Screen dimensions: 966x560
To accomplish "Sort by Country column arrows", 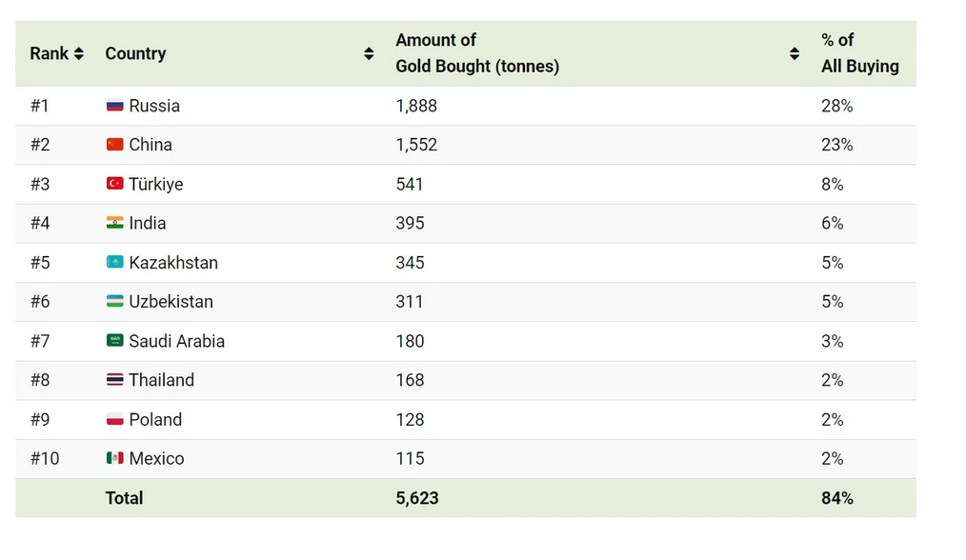I will (369, 53).
